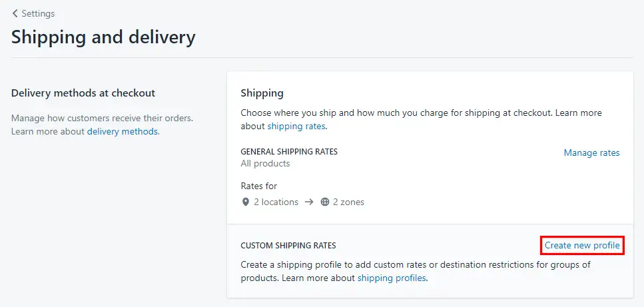Click the All products label

(x=265, y=163)
